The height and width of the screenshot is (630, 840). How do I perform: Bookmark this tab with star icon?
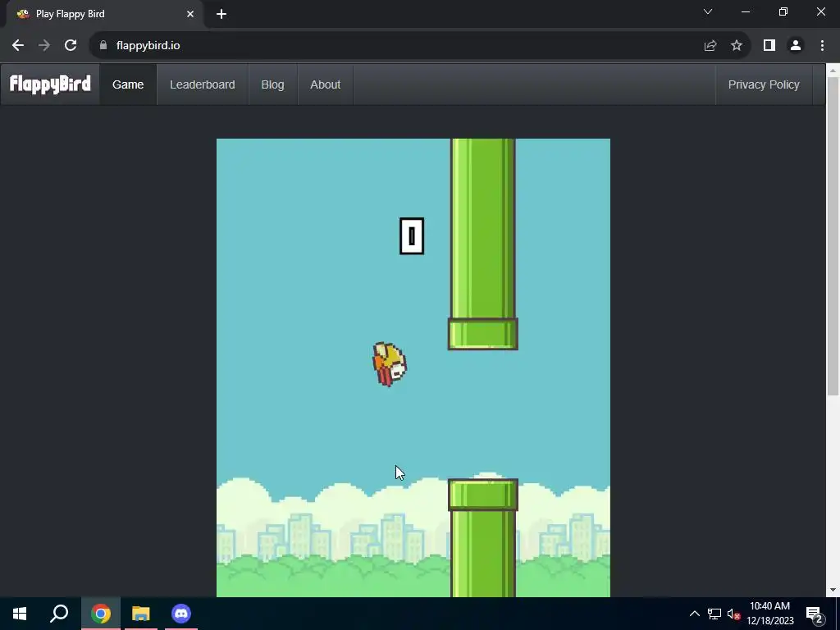pos(737,46)
